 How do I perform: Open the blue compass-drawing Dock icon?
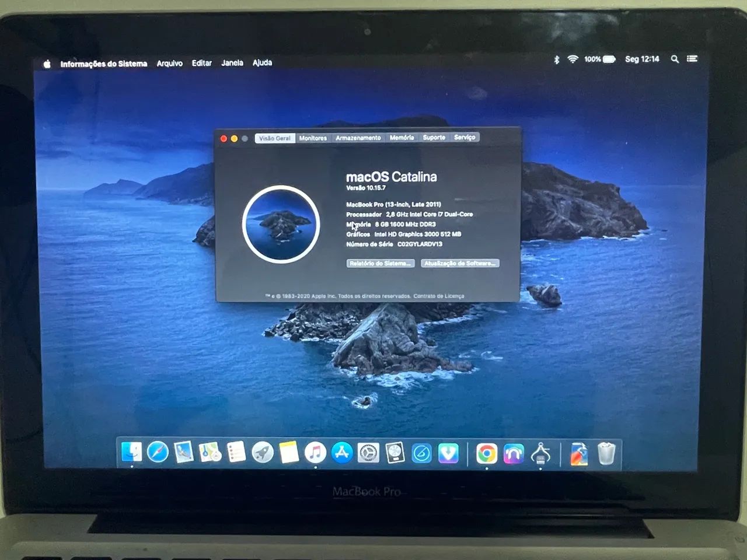tap(421, 453)
